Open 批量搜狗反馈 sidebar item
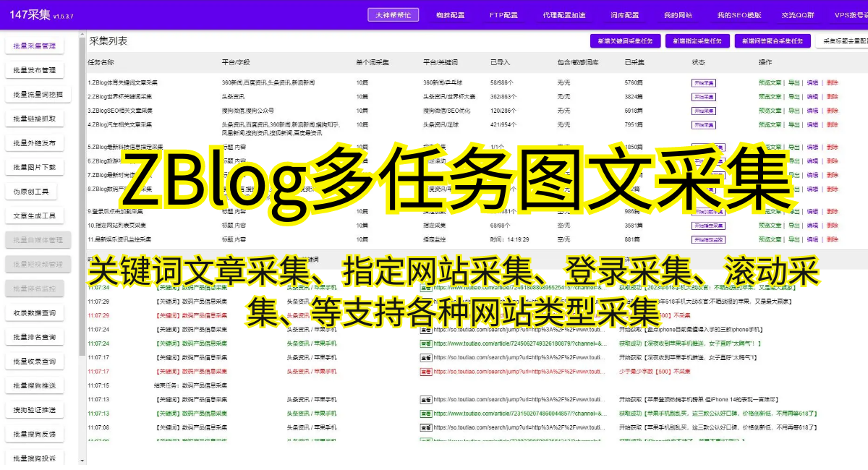 [x=35, y=434]
